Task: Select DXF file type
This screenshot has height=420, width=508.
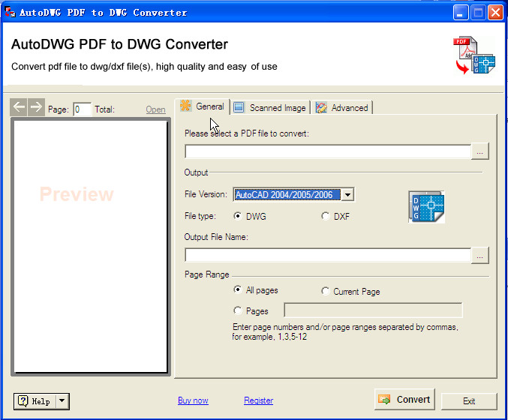Action: coord(325,216)
